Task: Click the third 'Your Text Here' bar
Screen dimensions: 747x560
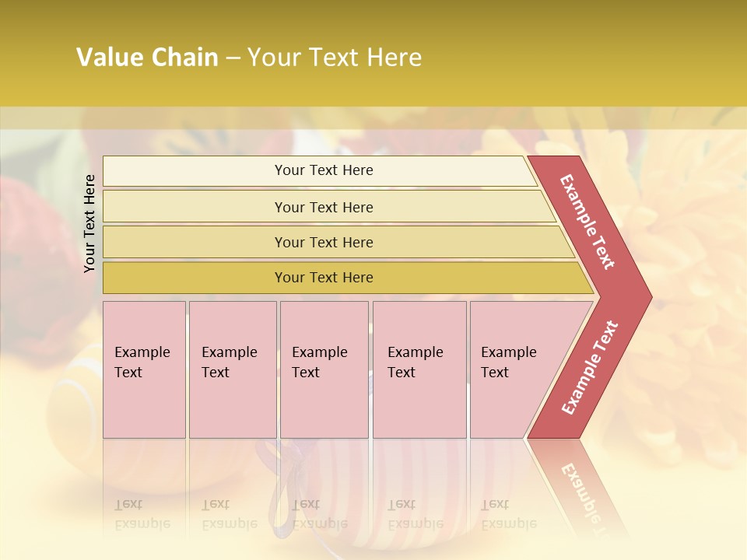Action: (338, 242)
